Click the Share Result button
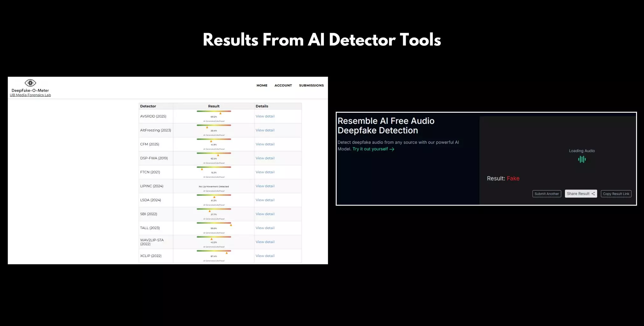Screen dimensions: 644x326 [x=581, y=194]
